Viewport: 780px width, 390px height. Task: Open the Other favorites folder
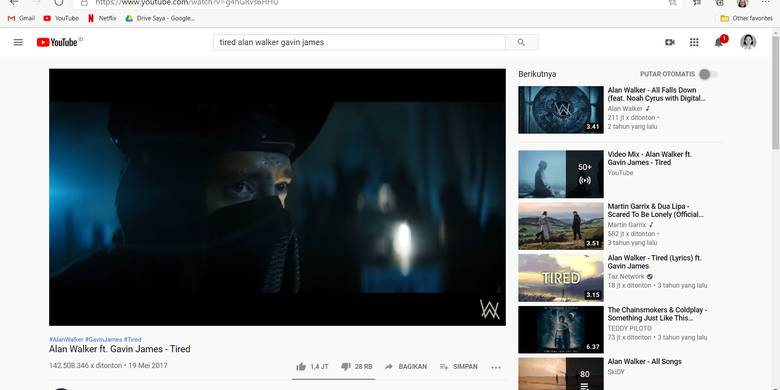(x=747, y=18)
